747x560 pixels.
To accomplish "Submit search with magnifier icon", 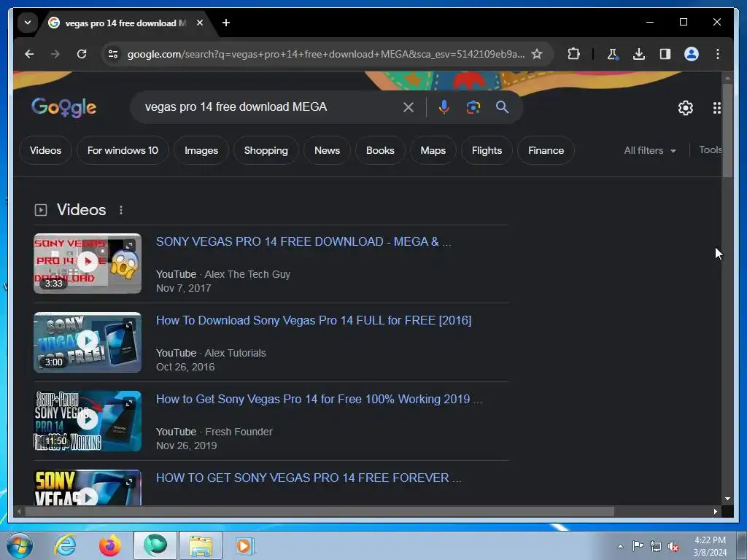I will point(502,107).
